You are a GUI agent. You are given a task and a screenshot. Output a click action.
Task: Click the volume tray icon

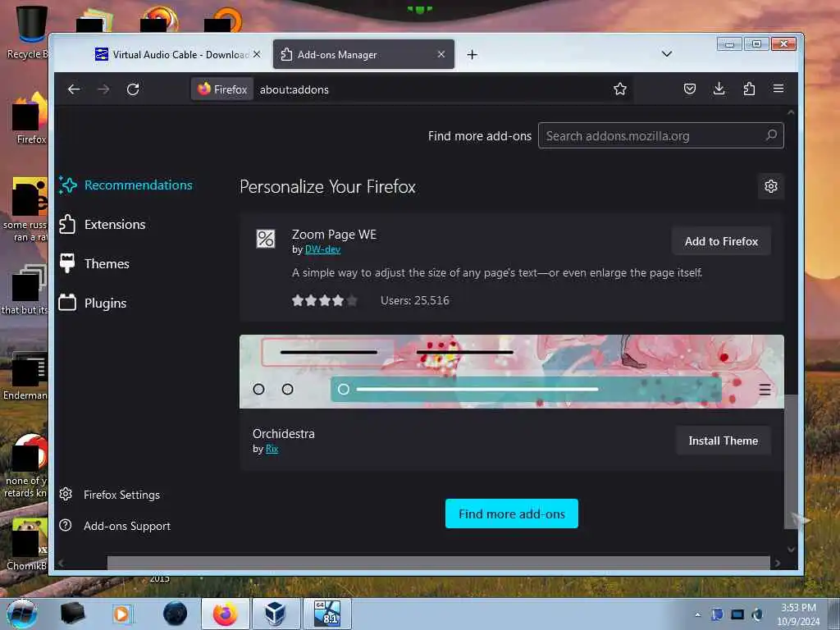tap(757, 614)
